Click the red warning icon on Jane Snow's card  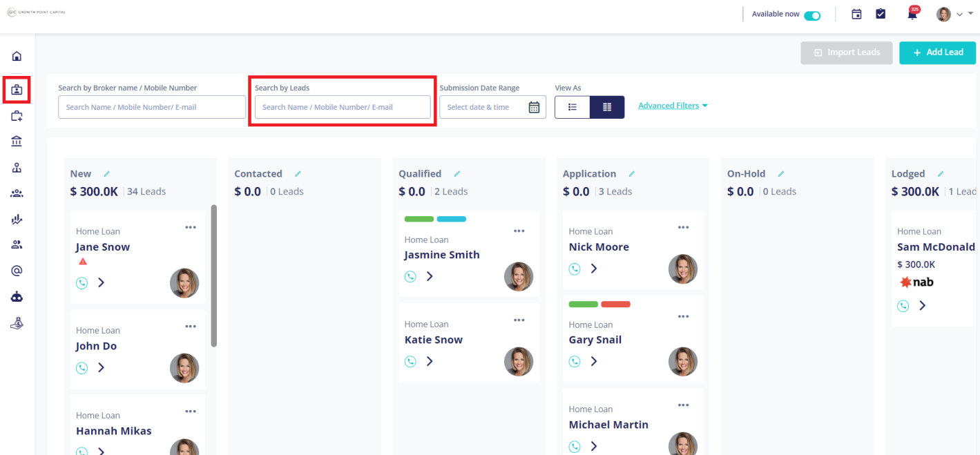coord(83,262)
